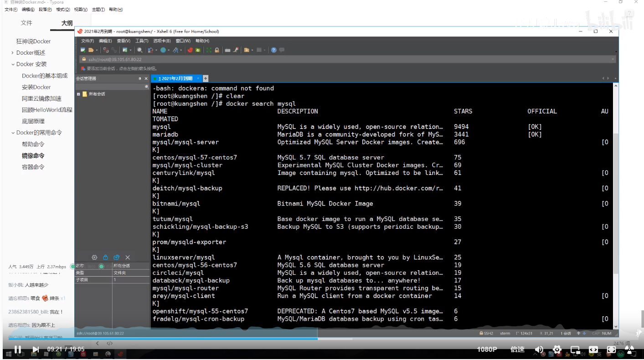Open video player settings gear
The width and height of the screenshot is (644, 360).
point(557,350)
